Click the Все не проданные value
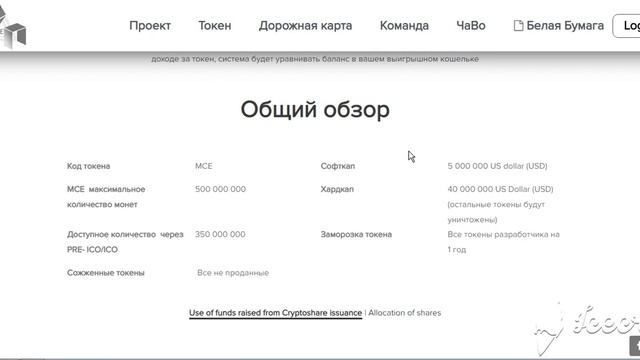The width and height of the screenshot is (640, 360). 233,273
